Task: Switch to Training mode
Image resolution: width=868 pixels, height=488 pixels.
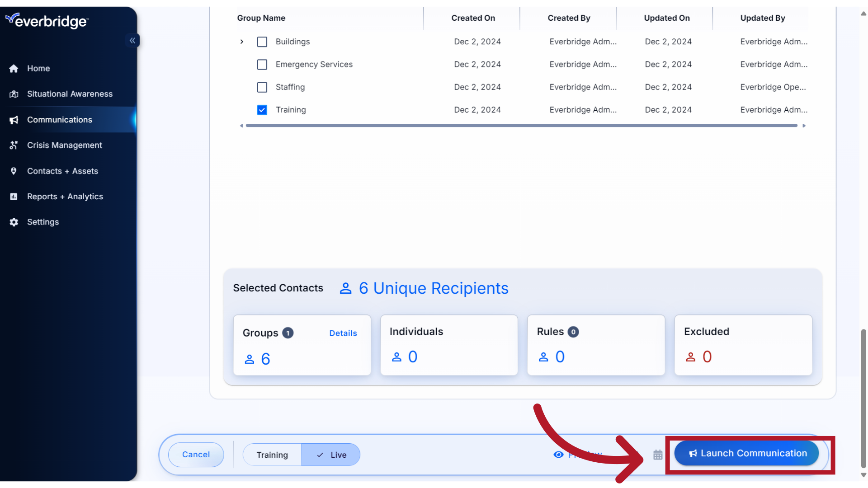Action: (272, 455)
